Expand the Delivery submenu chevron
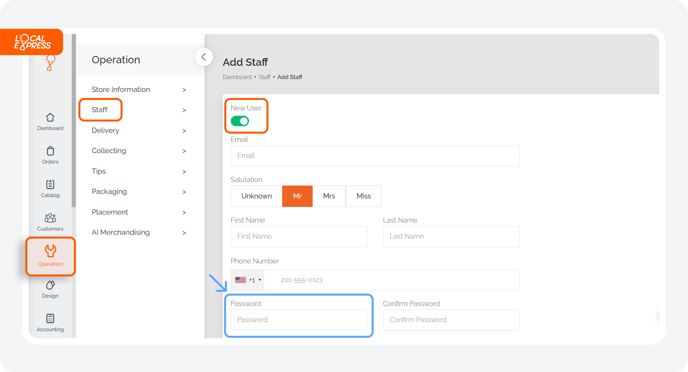The width and height of the screenshot is (688, 372). 184,131
